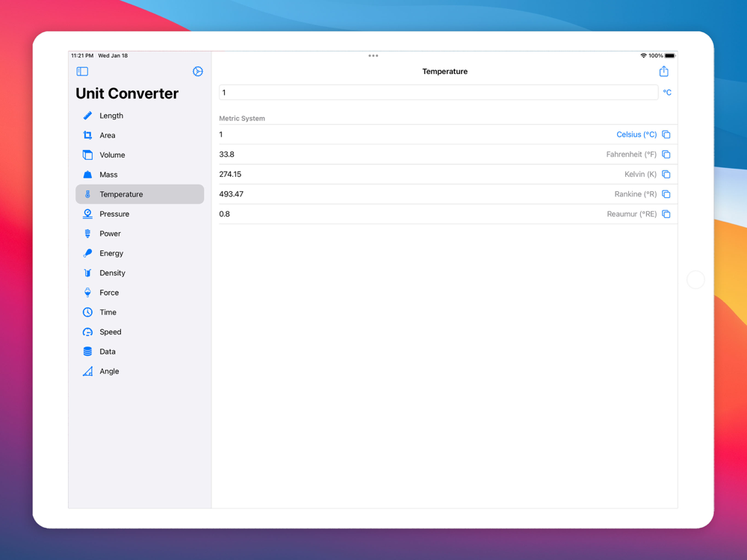
Task: Select Kelvin (K) as source unit
Action: coord(640,174)
